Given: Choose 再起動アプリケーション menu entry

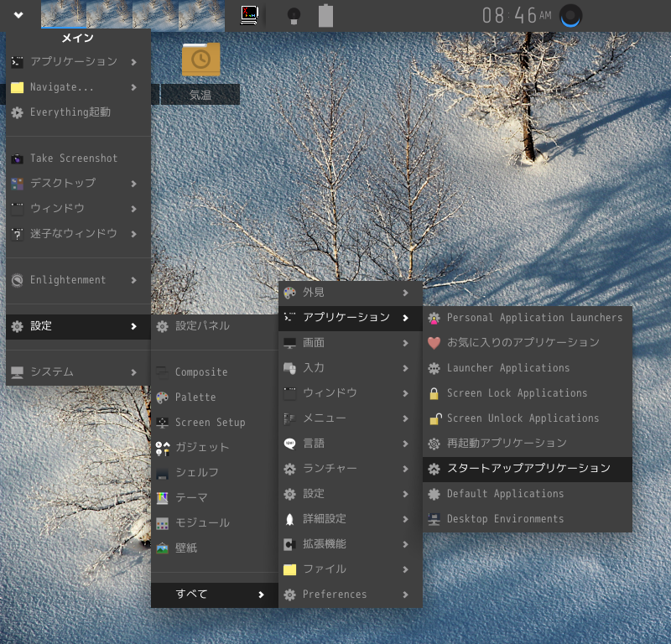Looking at the screenshot, I should click(x=528, y=444).
